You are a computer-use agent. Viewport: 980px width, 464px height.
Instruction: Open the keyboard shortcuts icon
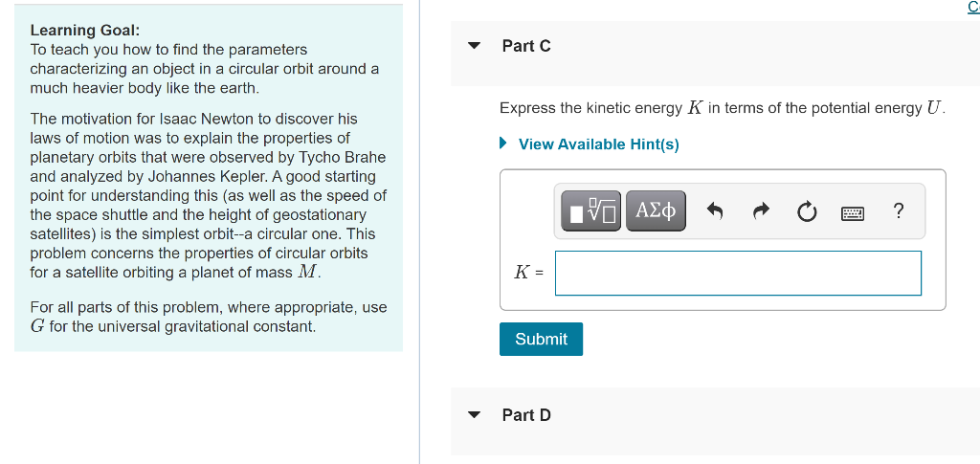(854, 212)
